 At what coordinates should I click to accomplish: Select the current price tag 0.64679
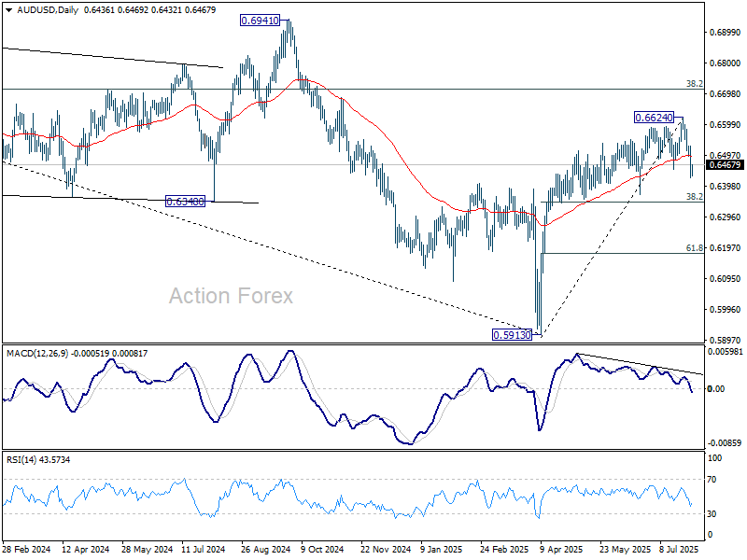click(x=726, y=165)
